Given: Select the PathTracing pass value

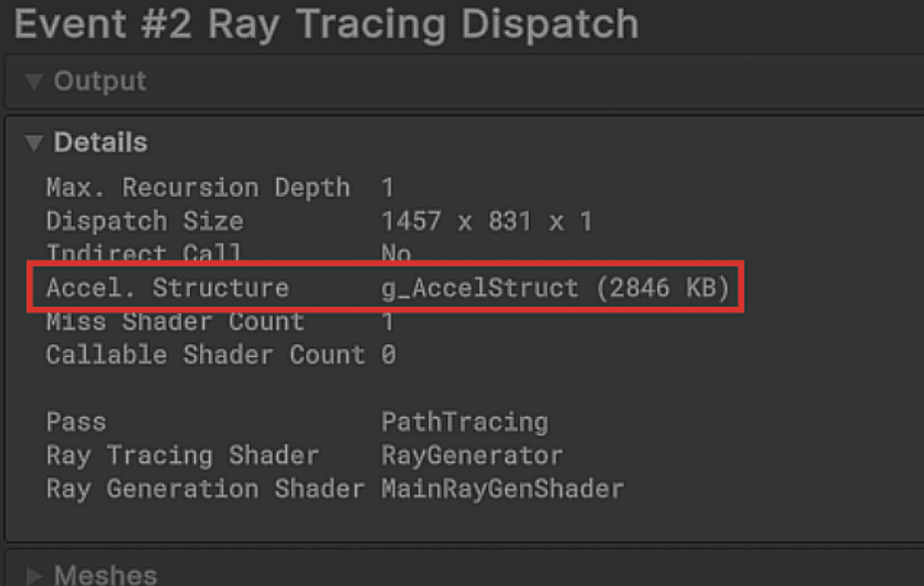Looking at the screenshot, I should point(464,422).
